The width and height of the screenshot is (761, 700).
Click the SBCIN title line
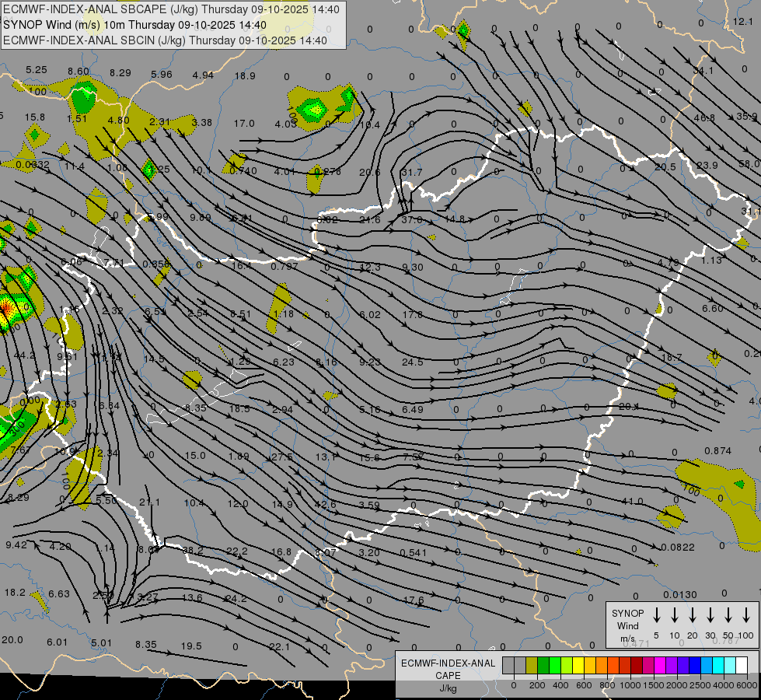(165, 40)
